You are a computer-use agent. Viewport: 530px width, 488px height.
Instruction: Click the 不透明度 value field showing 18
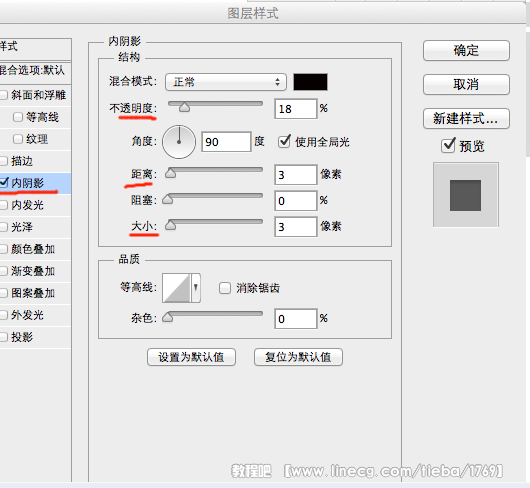coord(296,108)
